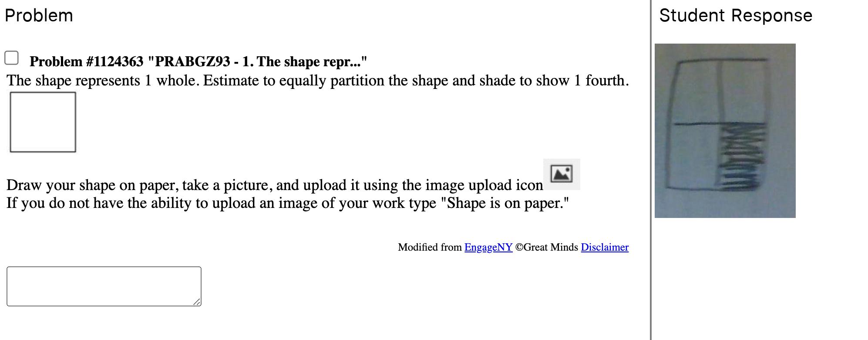Click the top-left unshaded quarter of student's drawing
The width and height of the screenshot is (868, 340).
point(696,92)
